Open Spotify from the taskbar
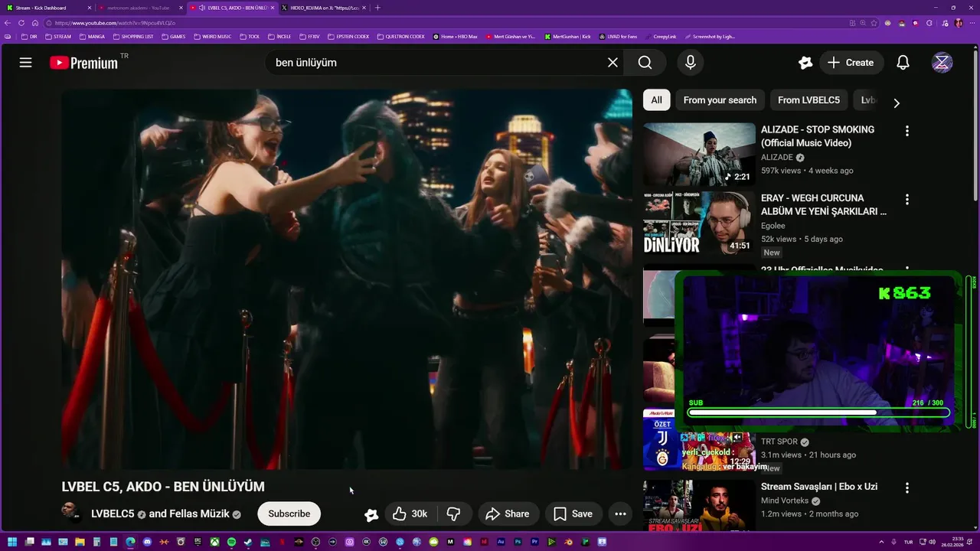Image resolution: width=980 pixels, height=551 pixels. [x=231, y=542]
